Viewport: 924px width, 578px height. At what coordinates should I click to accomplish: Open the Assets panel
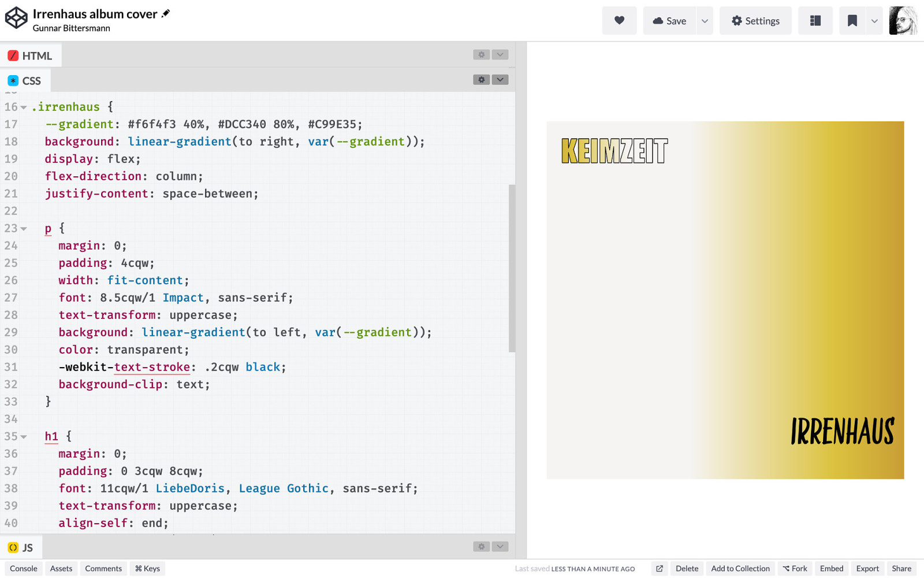61,568
